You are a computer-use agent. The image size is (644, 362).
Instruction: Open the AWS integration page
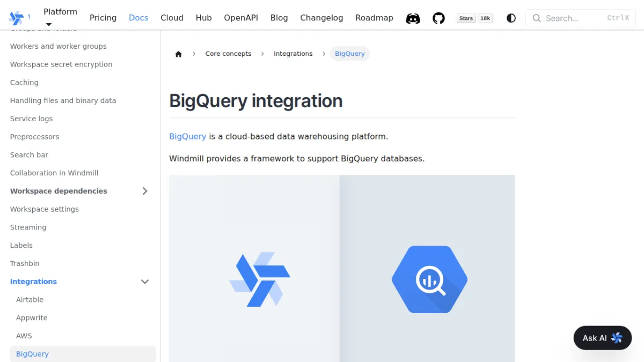[x=24, y=336]
